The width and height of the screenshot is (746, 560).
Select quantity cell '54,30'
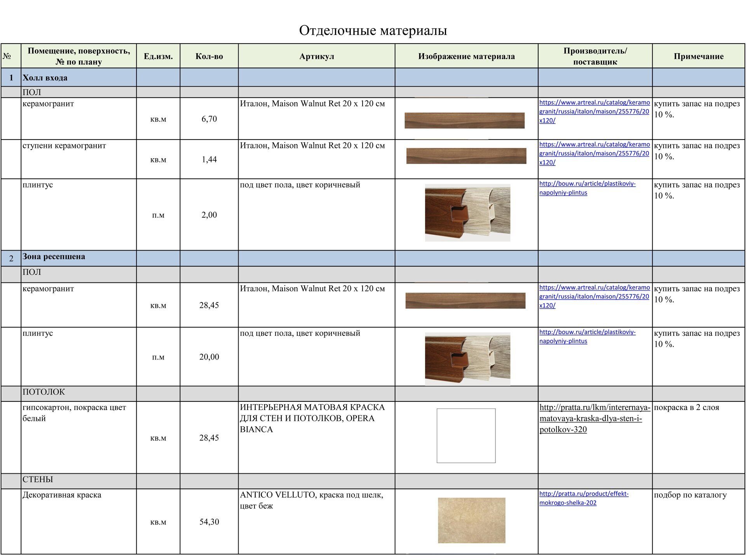tap(209, 522)
